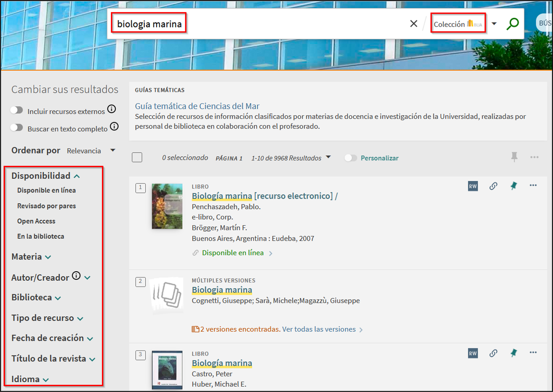Click the permalink chain icon for the first result
This screenshot has width=553, height=392.
493,186
